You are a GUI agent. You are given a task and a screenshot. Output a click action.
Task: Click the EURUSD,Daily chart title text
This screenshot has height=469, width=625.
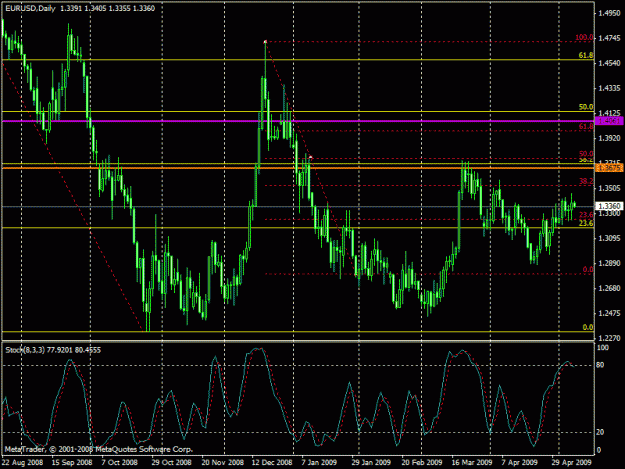pyautogui.click(x=30, y=8)
